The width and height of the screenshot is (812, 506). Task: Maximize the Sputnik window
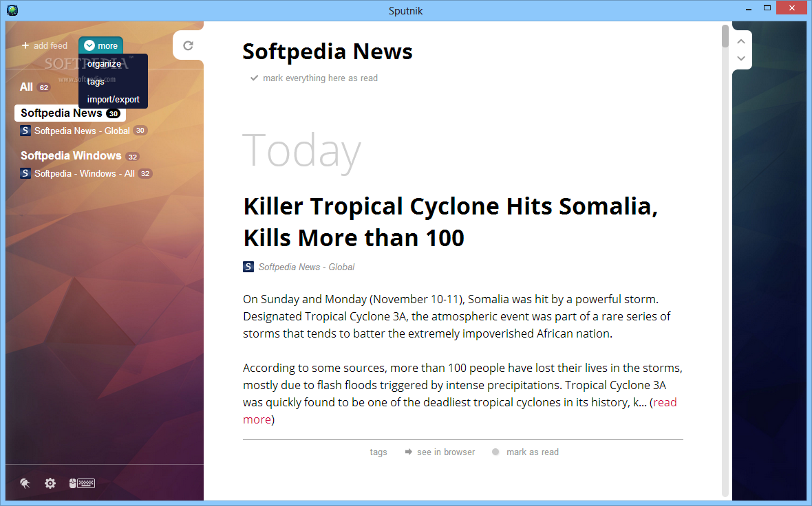[x=767, y=8]
